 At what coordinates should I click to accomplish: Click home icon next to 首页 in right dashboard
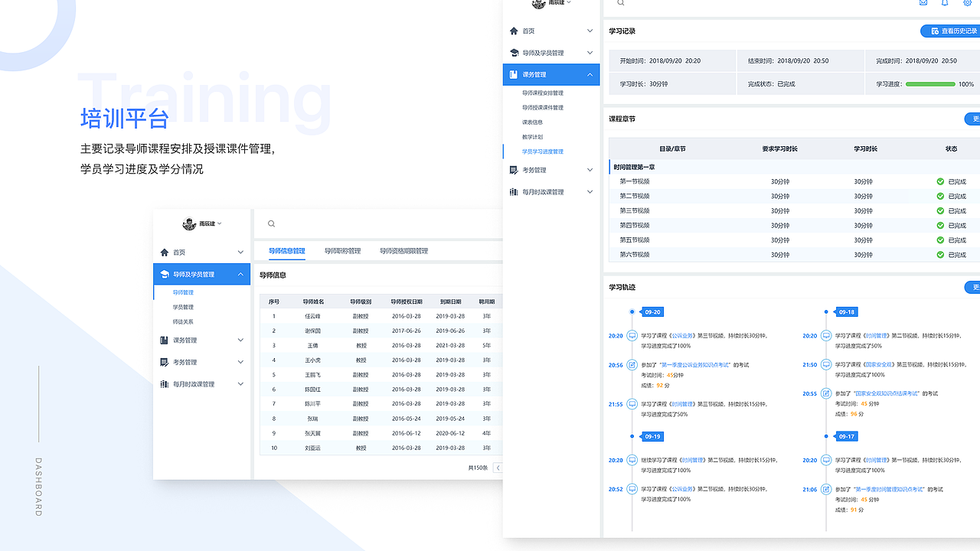coord(514,31)
